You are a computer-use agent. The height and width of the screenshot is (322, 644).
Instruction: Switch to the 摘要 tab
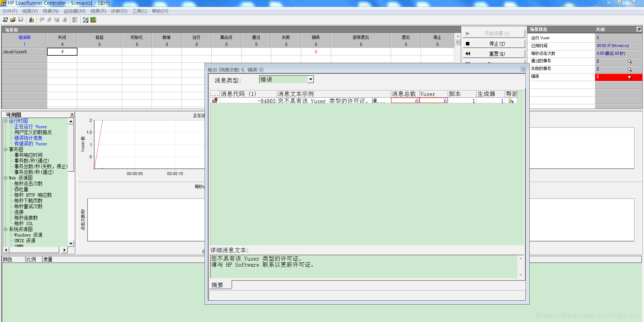(x=220, y=285)
